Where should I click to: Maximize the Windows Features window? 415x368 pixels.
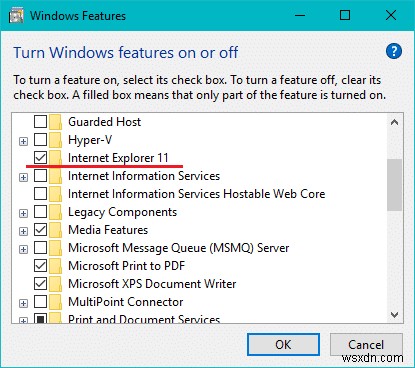tap(345, 15)
